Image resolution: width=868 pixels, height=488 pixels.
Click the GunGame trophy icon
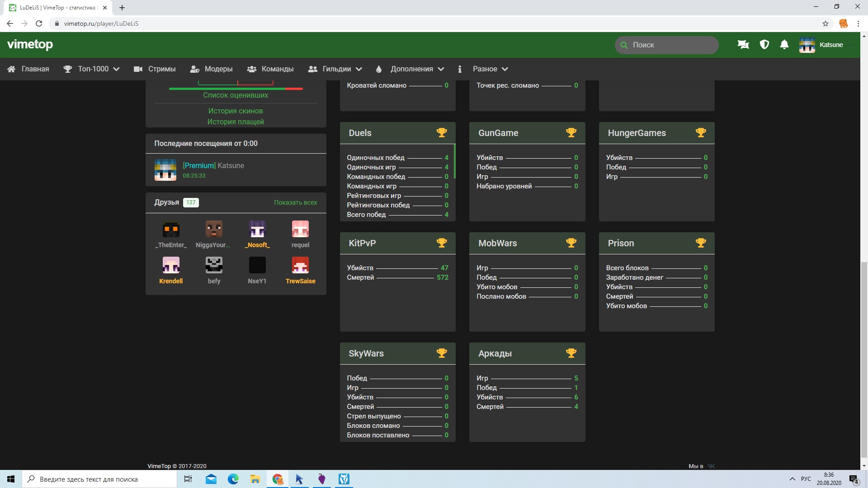pos(571,132)
